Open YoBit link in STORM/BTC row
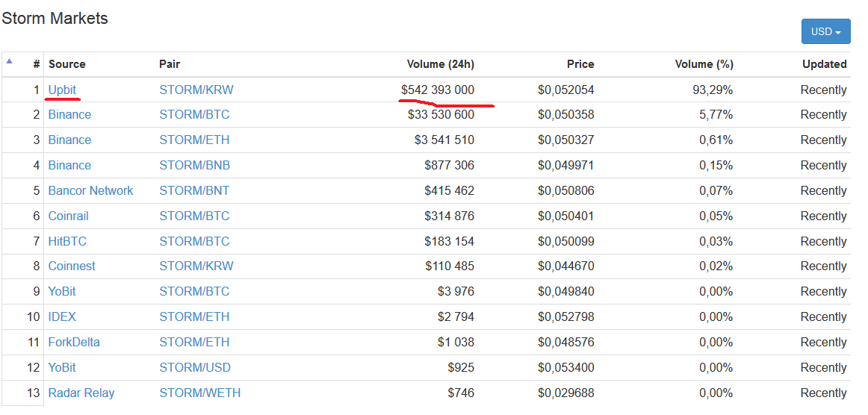Viewport: 868px width, 415px height. pos(62,292)
